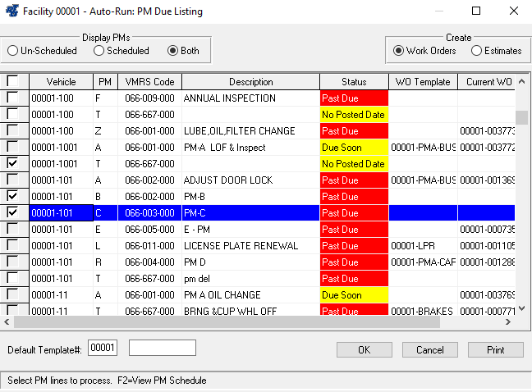Choose the Both display option

pyautogui.click(x=172, y=51)
